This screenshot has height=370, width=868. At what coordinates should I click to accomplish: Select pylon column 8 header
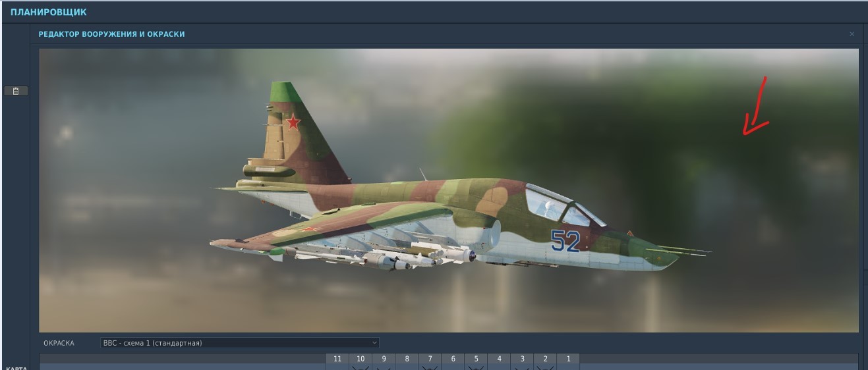coord(407,359)
